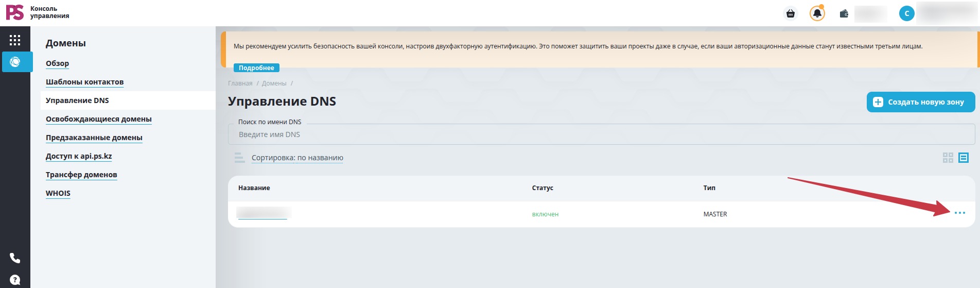Image resolution: width=980 pixels, height=288 pixels.
Task: Open the three-dots zone actions menu
Action: coord(960,213)
